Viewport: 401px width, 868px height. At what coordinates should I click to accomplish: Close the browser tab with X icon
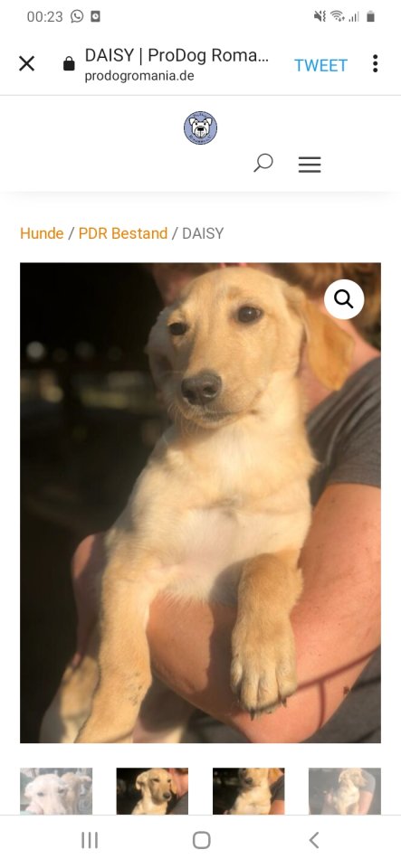pos(26,63)
